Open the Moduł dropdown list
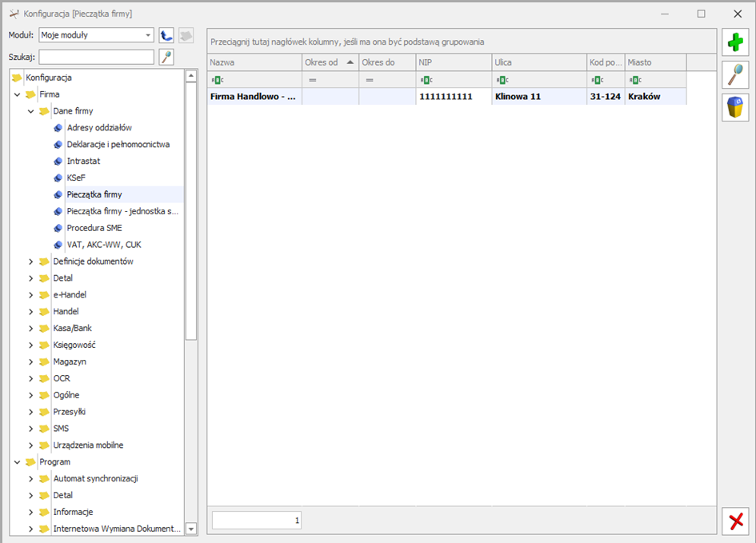 [x=148, y=35]
